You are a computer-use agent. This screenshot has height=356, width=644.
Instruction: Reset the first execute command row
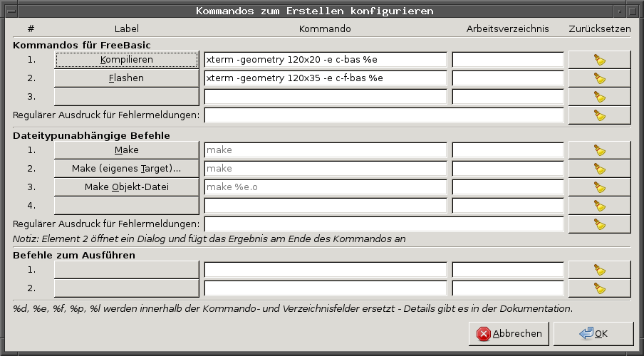click(x=599, y=270)
